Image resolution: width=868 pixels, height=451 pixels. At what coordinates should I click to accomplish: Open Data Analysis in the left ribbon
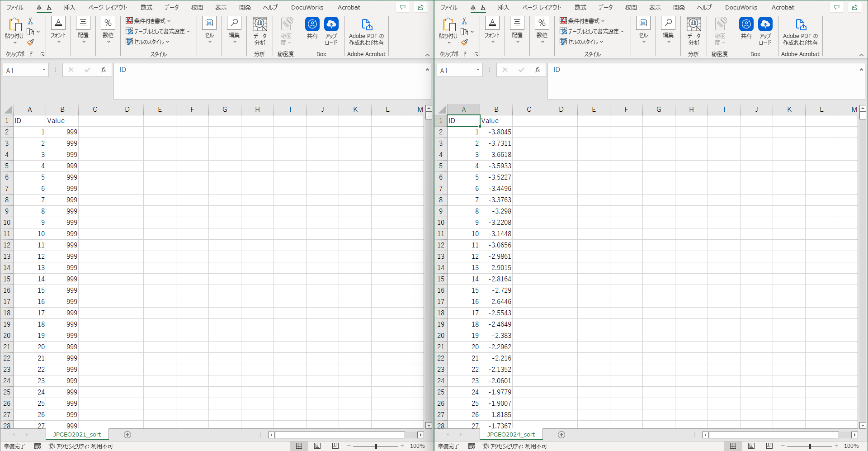pyautogui.click(x=259, y=31)
